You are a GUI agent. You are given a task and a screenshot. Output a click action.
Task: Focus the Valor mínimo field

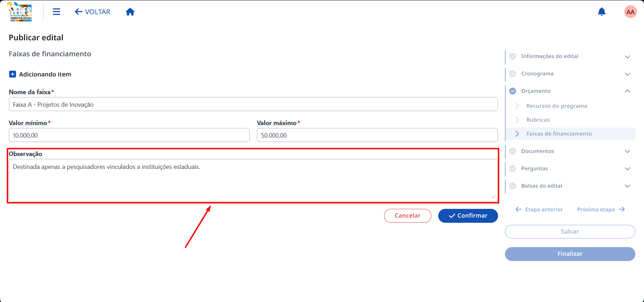[129, 135]
